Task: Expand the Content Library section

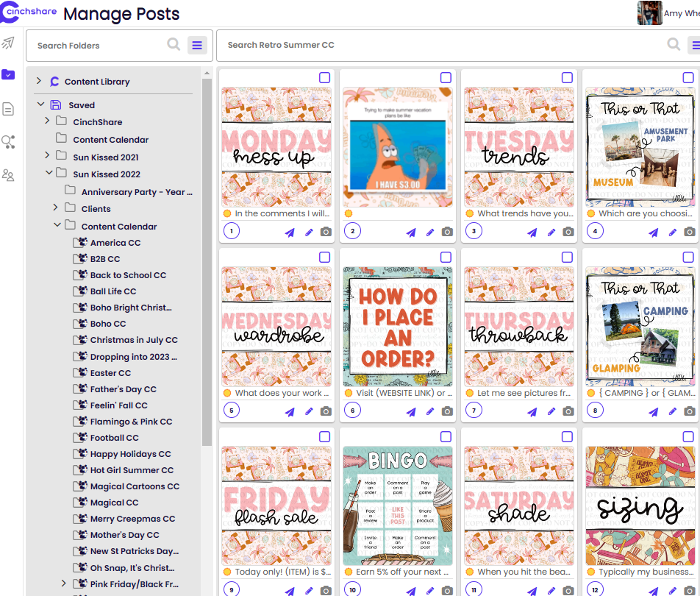Action: (x=39, y=82)
